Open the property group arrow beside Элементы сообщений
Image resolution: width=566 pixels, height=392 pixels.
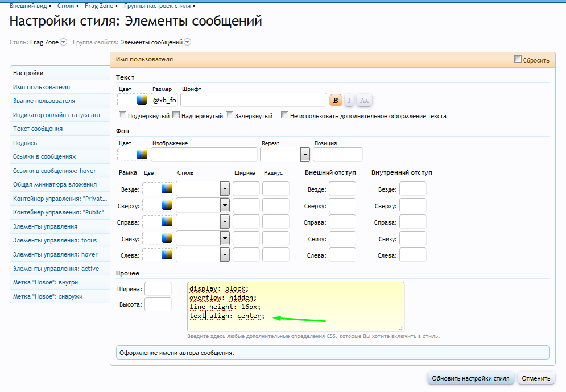(187, 42)
